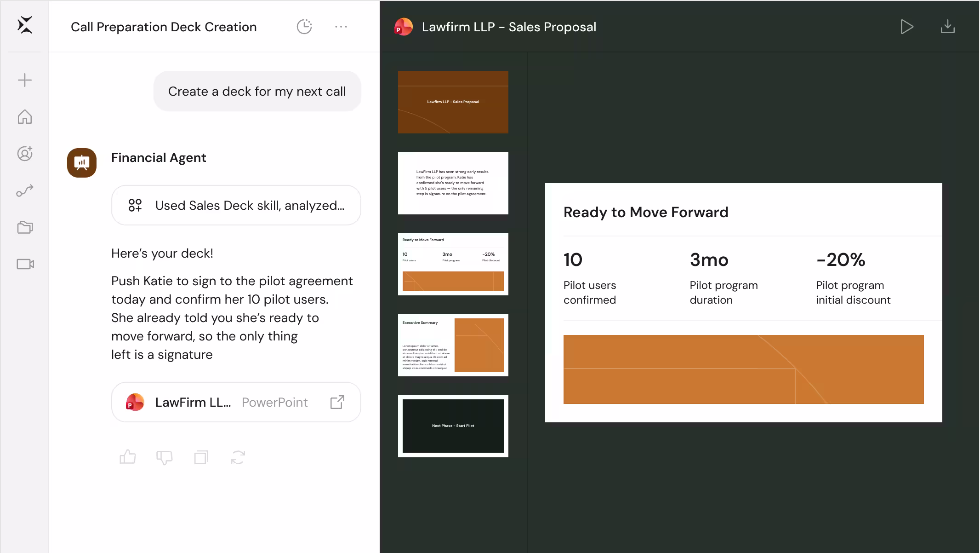Give the response a thumbs up
The width and height of the screenshot is (980, 553).
click(x=128, y=457)
